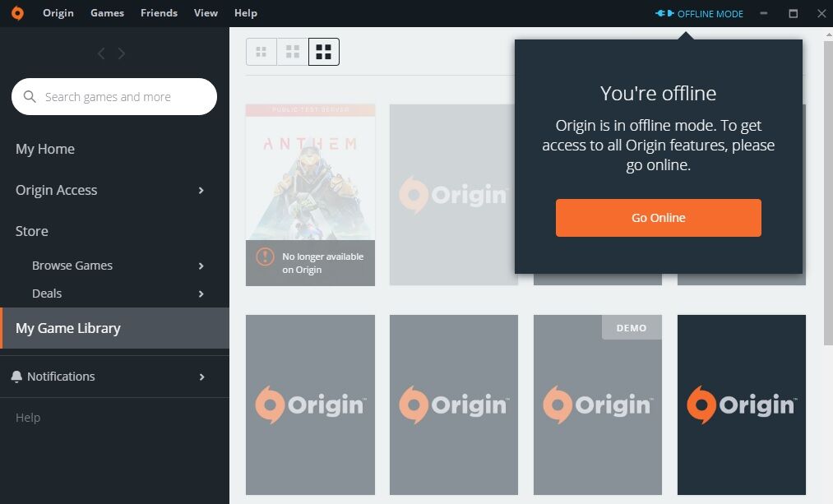This screenshot has height=504, width=833.
Task: Switch to large tile grid view
Action: pyautogui.click(x=323, y=52)
